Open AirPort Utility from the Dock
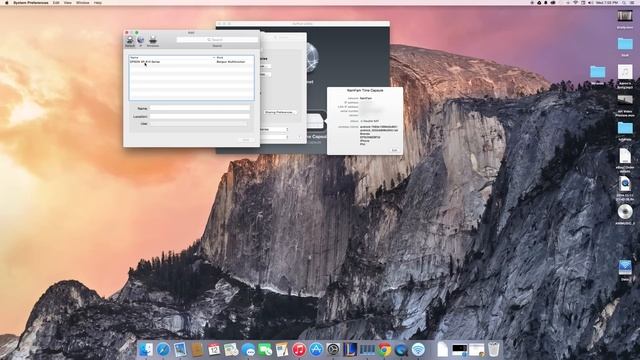Viewport: 640px width, 360px height. (x=418, y=350)
